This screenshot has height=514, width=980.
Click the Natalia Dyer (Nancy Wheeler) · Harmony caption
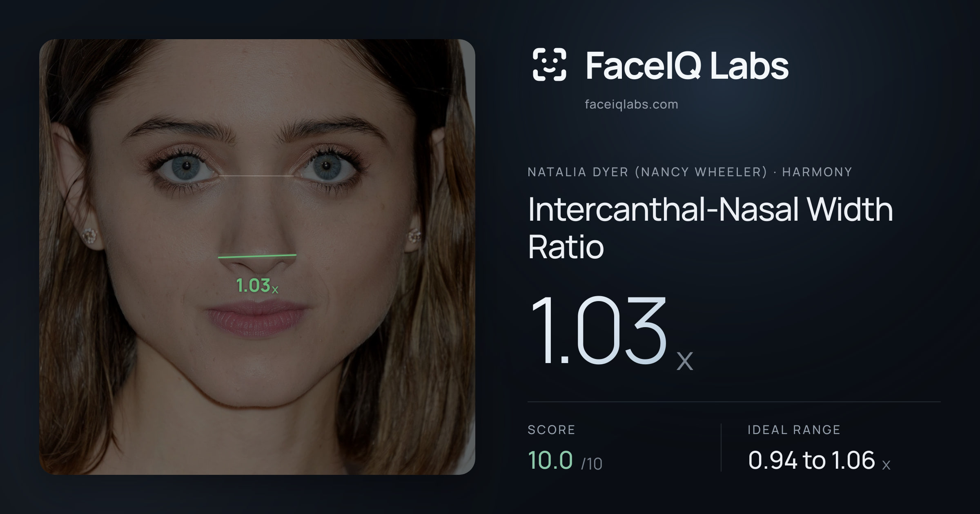(x=690, y=172)
